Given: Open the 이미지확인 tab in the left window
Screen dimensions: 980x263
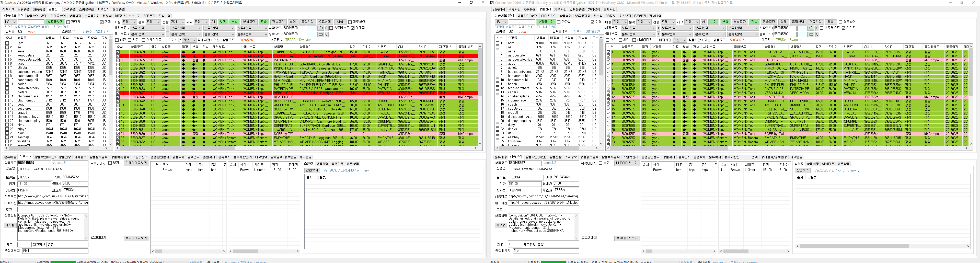Looking at the screenshot, I should (58, 16).
